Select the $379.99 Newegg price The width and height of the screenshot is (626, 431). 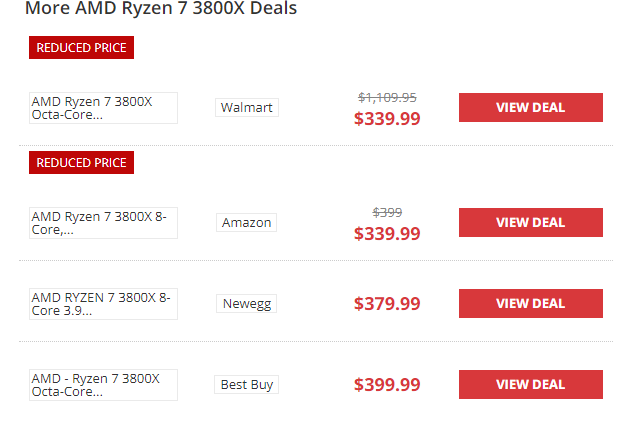pyautogui.click(x=387, y=304)
